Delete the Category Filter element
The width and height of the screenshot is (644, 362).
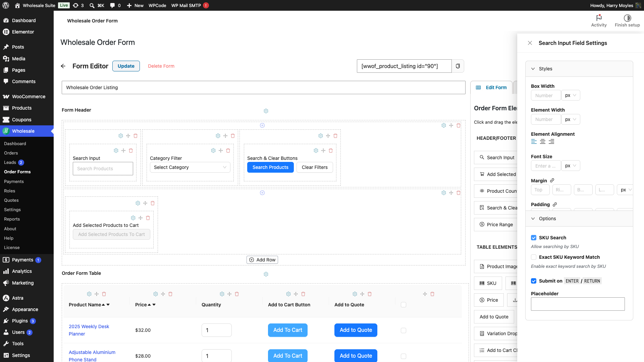[x=228, y=150]
